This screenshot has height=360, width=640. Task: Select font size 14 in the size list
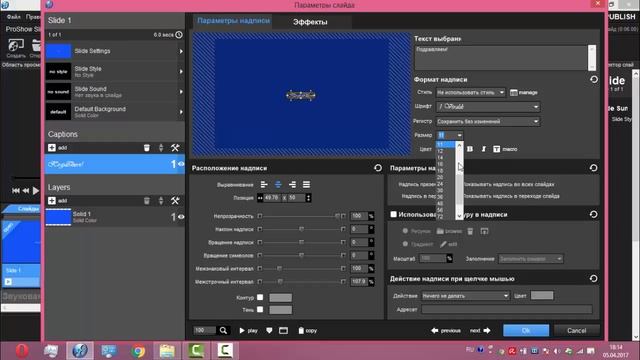tap(440, 158)
